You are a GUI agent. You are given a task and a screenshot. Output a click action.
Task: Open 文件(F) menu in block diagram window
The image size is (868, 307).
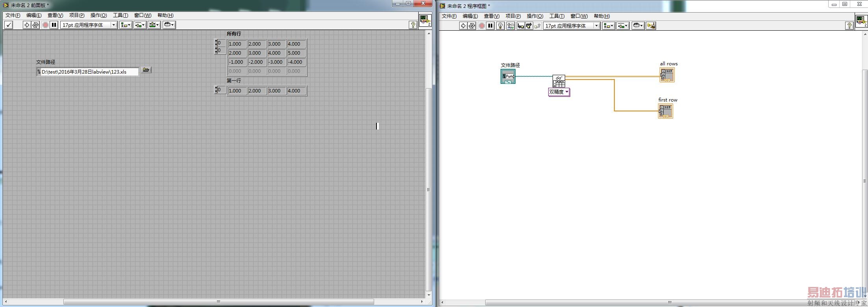click(449, 16)
